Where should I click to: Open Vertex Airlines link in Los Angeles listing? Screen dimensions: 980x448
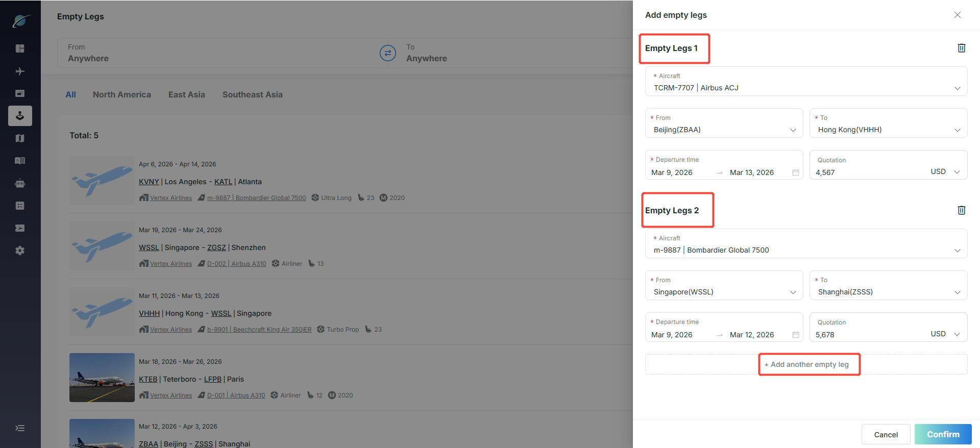(x=171, y=198)
